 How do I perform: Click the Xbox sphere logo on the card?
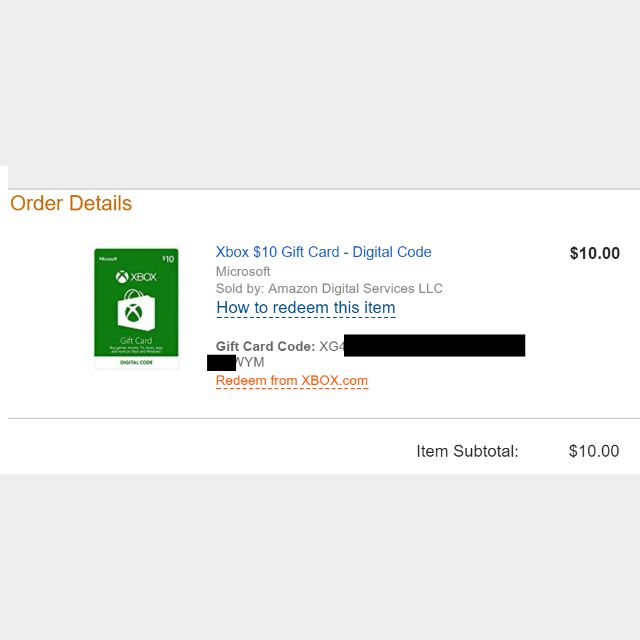point(122,277)
